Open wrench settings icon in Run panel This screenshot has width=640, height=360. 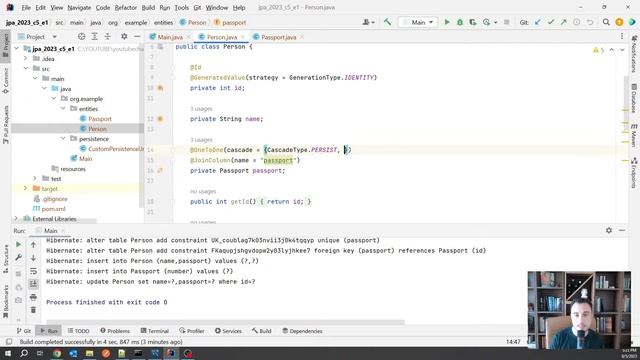pyautogui.click(x=18, y=258)
